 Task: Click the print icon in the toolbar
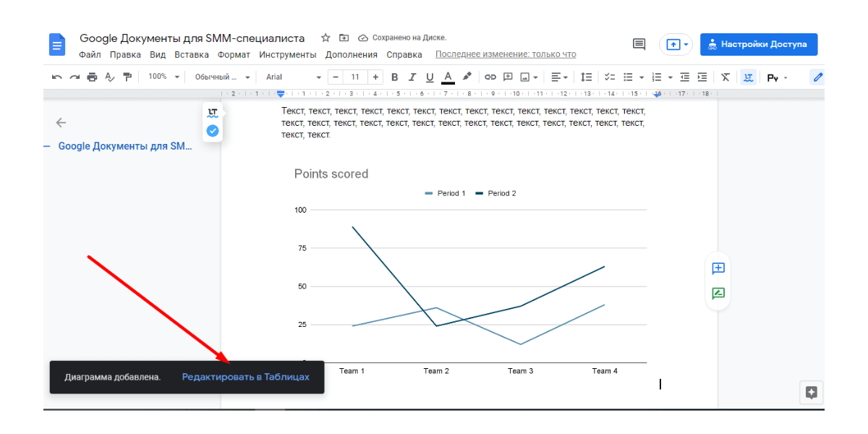pos(92,77)
